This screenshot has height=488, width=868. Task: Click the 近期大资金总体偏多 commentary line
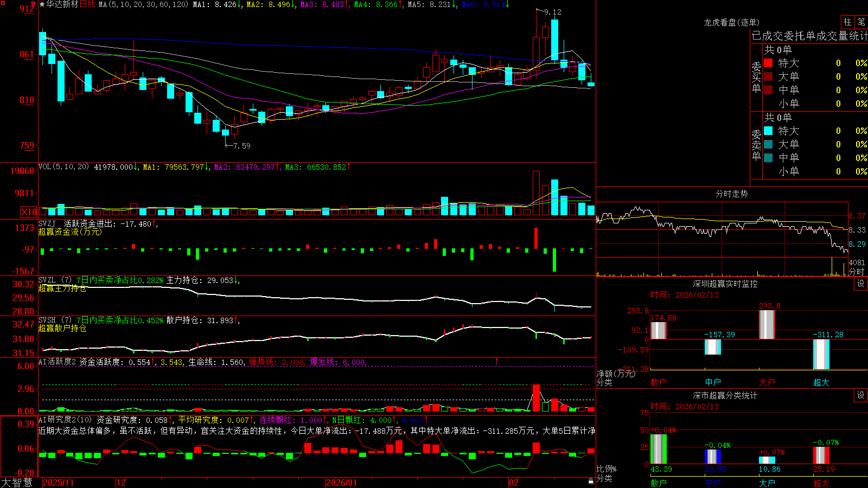coord(317,431)
